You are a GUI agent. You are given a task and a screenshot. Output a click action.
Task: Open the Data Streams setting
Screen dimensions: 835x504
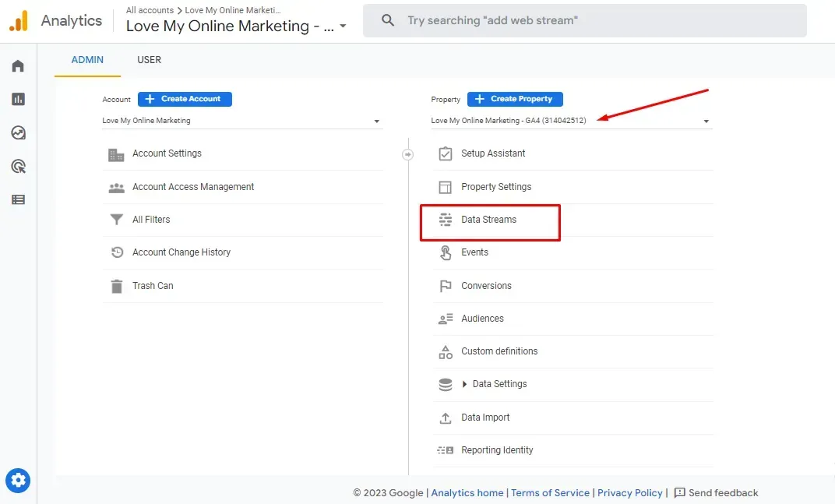(x=489, y=220)
